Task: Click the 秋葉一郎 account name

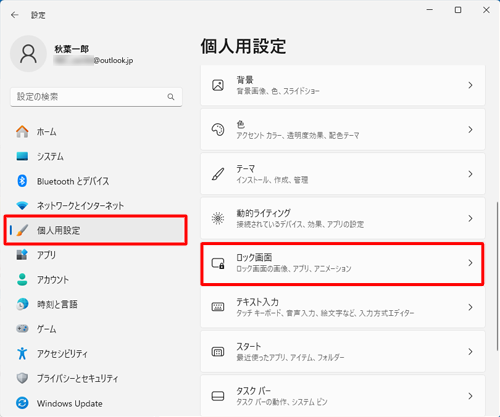Action: (x=72, y=49)
